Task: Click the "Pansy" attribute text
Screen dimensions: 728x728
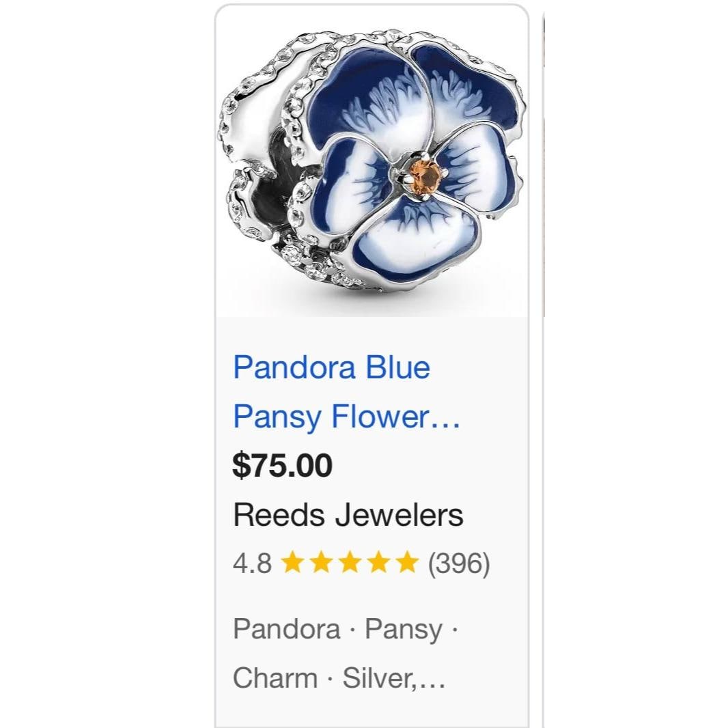Action: pos(404,630)
